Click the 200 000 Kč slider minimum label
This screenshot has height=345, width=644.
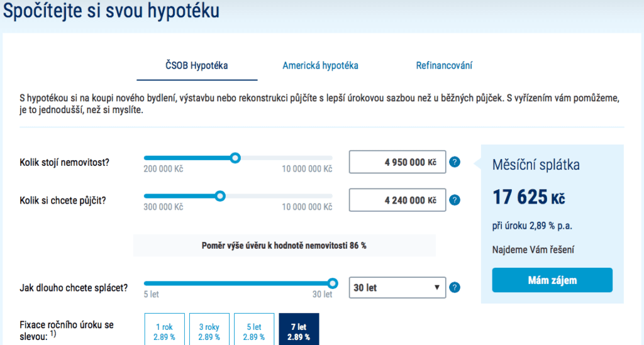[x=163, y=169]
